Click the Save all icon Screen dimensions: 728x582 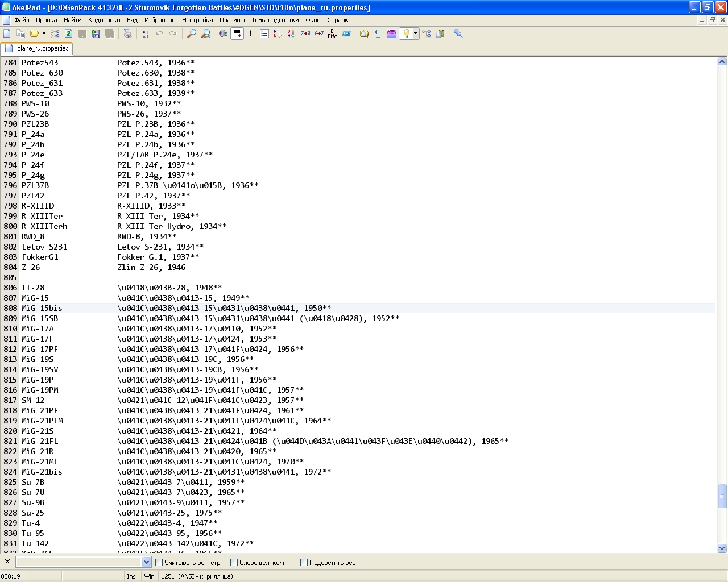coord(110,34)
